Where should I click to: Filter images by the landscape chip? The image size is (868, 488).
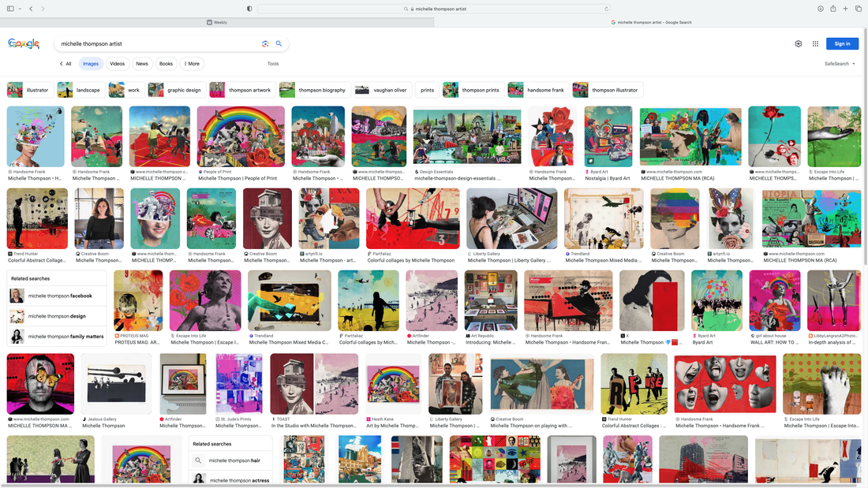(81, 90)
